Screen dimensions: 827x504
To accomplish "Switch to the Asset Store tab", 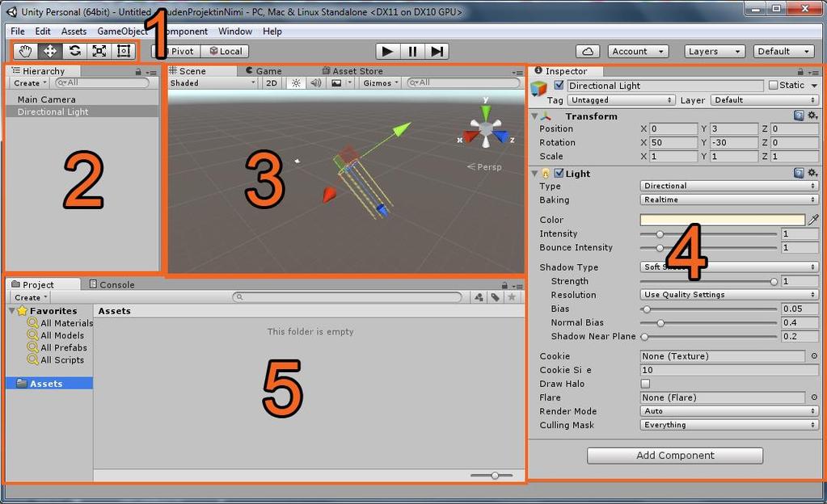I will 352,70.
